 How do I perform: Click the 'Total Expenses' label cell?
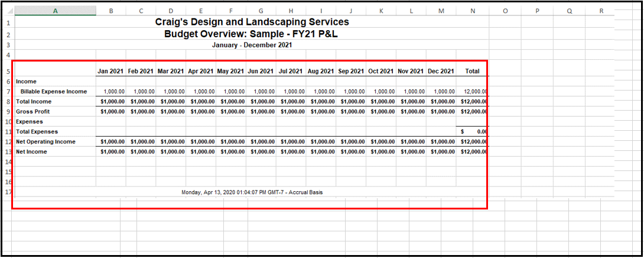coord(56,132)
